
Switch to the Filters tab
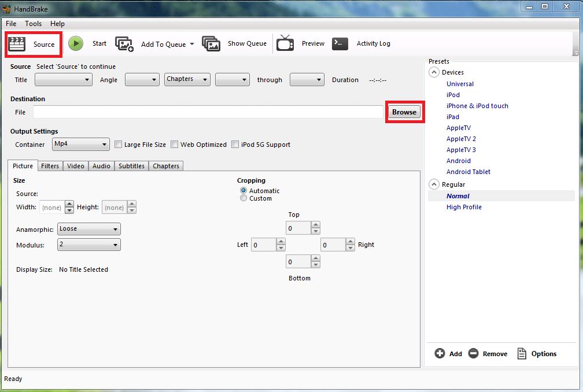pyautogui.click(x=50, y=166)
